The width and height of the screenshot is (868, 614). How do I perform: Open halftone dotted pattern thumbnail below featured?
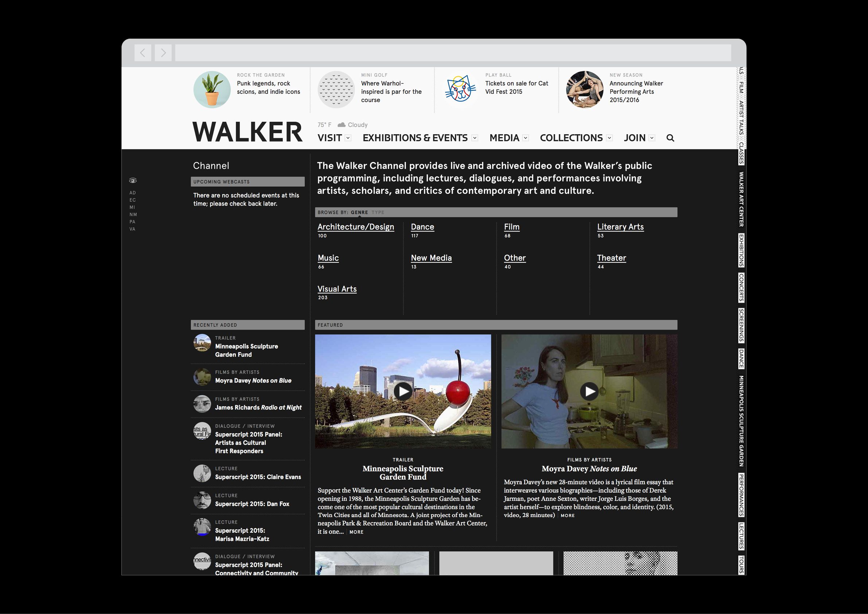pos(620,563)
